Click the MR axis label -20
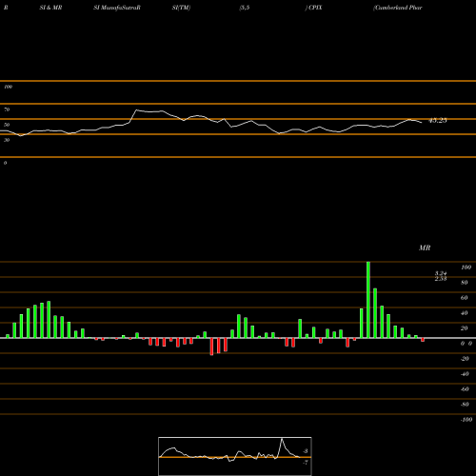Screen dimensions: 476x476 (x=465, y=359)
